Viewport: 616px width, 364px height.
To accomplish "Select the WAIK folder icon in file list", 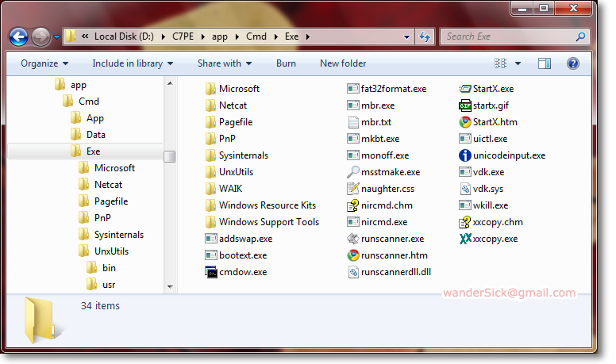I will [210, 189].
